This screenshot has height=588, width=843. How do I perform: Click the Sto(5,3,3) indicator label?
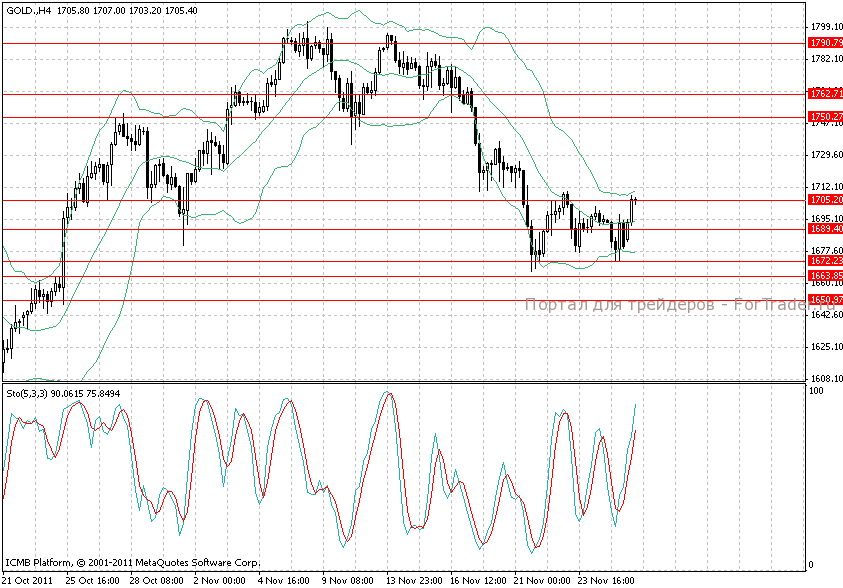click(27, 394)
